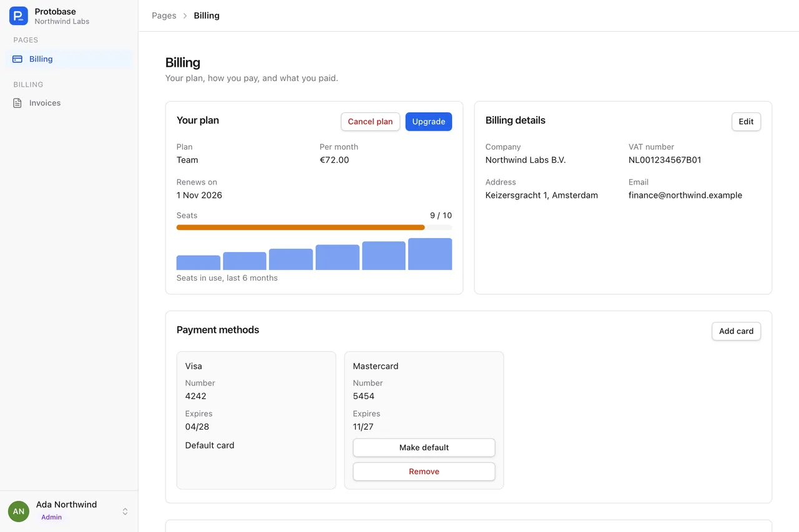Viewport: 799px width, 532px height.
Task: Click the Admin role badge
Action: 51,517
